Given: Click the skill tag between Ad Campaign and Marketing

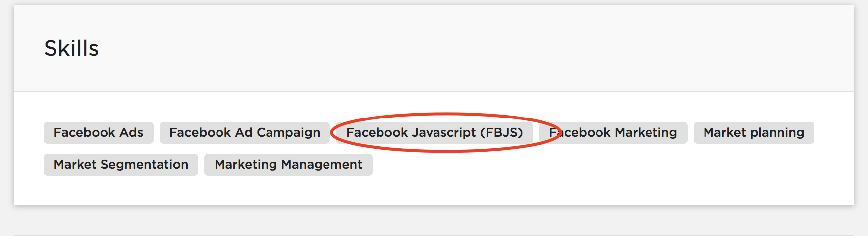Looking at the screenshot, I should 434,133.
